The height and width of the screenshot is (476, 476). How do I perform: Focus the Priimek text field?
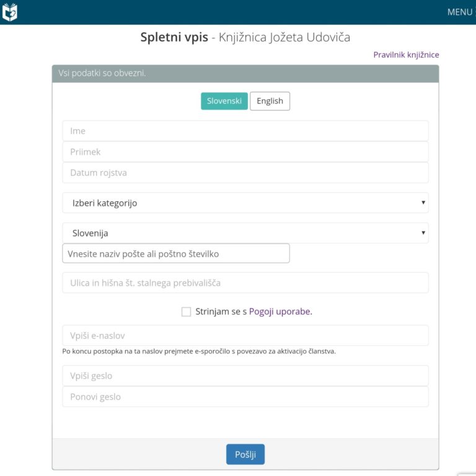245,152
